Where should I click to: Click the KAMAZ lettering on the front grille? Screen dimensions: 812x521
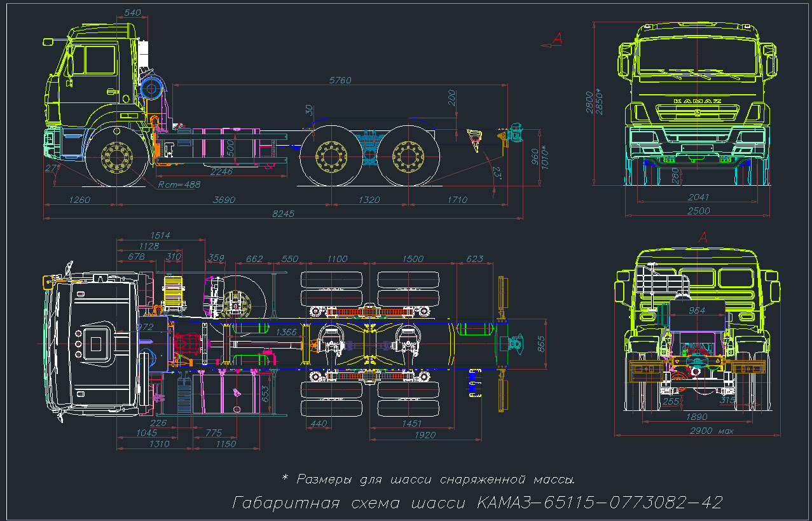coord(698,102)
